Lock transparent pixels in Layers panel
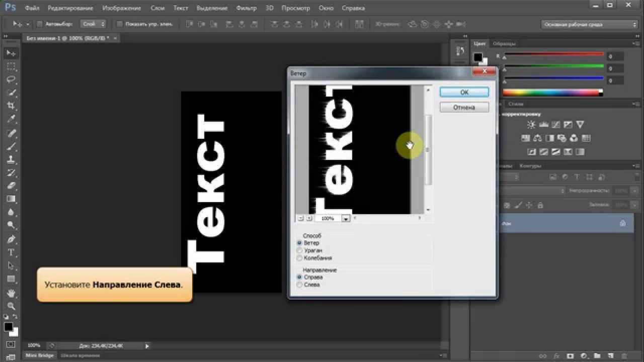 pos(507,205)
